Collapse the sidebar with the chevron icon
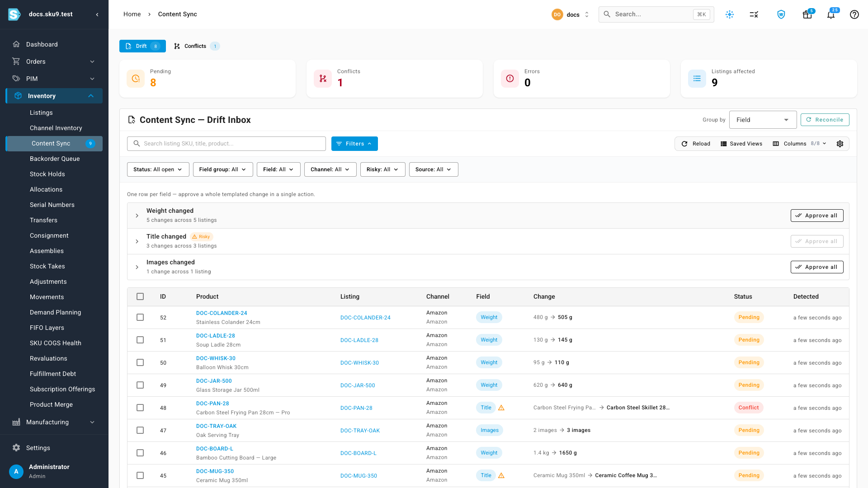Image resolution: width=868 pixels, height=488 pixels. point(97,14)
